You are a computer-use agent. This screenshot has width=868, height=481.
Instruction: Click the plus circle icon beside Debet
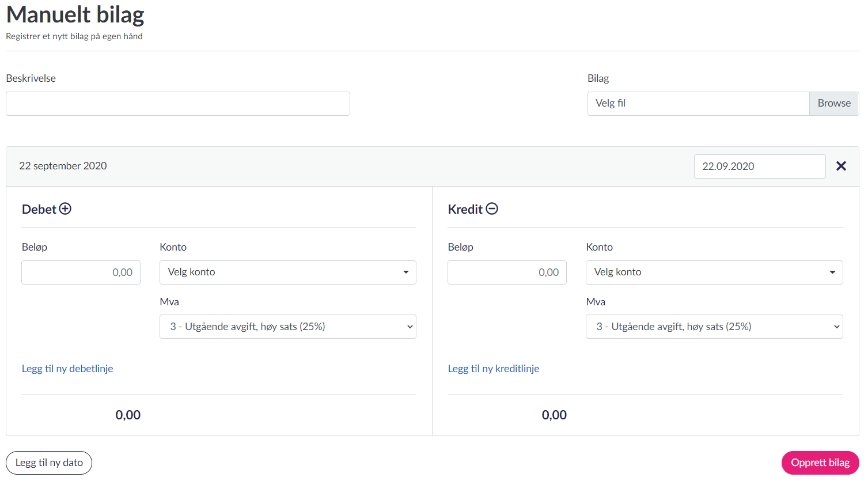point(65,209)
